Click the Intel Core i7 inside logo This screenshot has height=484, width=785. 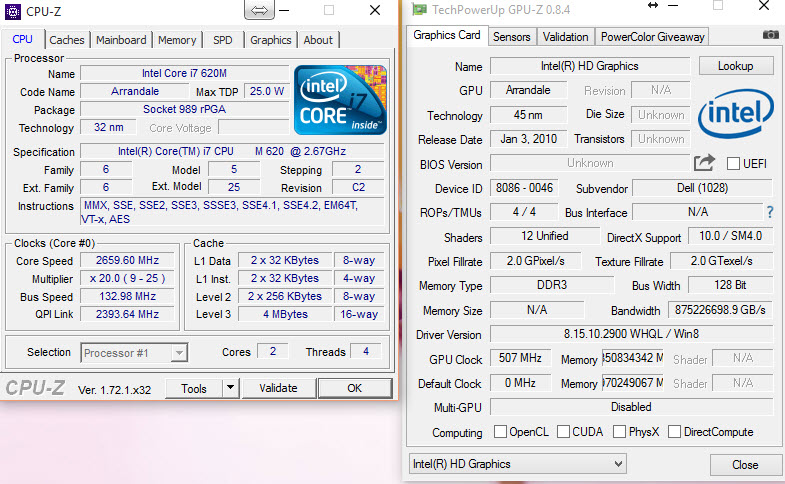coord(340,100)
